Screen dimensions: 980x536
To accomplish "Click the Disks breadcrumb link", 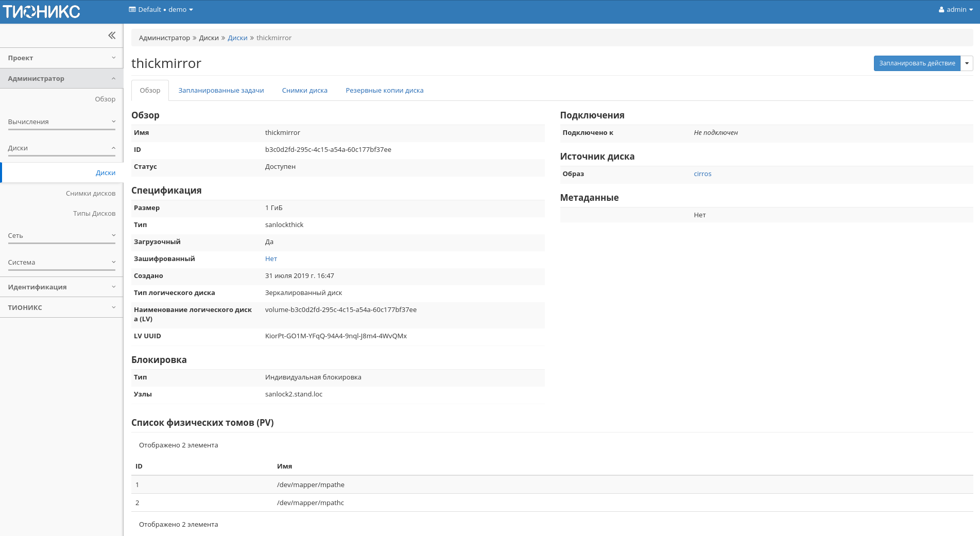I will click(x=237, y=38).
